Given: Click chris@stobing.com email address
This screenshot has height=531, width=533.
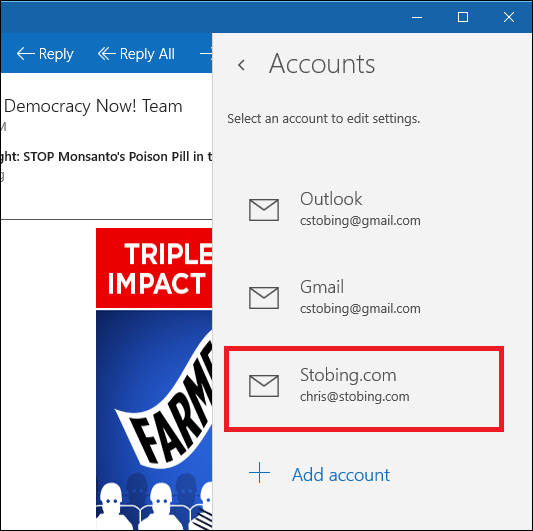Looking at the screenshot, I should pos(355,396).
